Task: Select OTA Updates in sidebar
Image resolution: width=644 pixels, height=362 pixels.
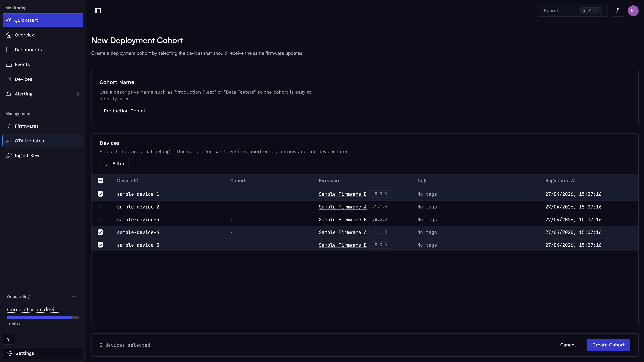Action: 43,141
